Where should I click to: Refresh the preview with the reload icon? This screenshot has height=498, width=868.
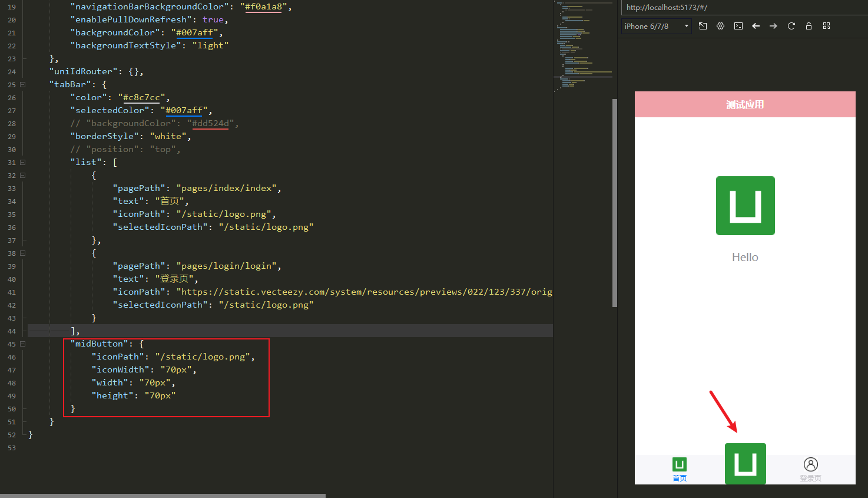(791, 26)
